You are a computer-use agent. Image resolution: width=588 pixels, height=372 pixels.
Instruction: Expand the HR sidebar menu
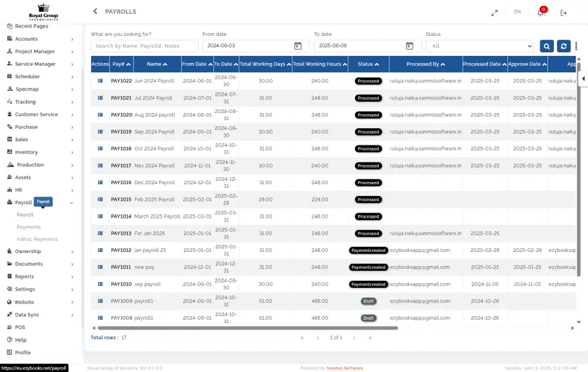[40, 190]
